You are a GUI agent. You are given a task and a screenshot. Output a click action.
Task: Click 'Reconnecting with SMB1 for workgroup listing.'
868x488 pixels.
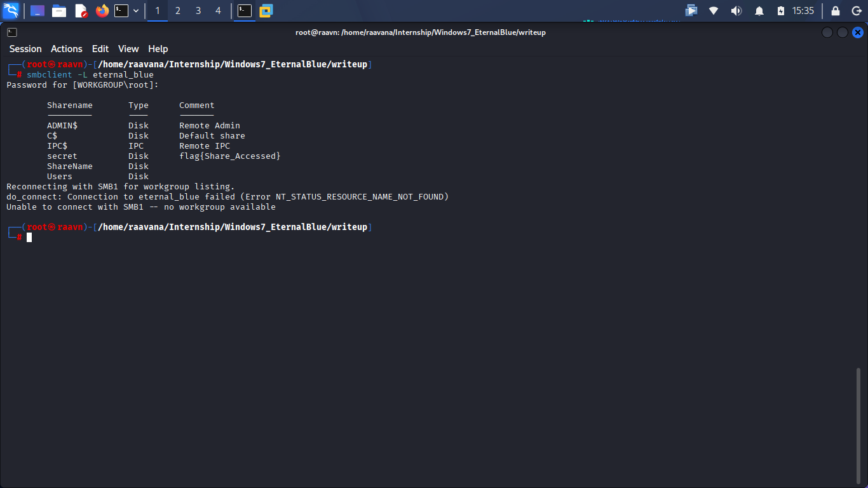pyautogui.click(x=121, y=187)
